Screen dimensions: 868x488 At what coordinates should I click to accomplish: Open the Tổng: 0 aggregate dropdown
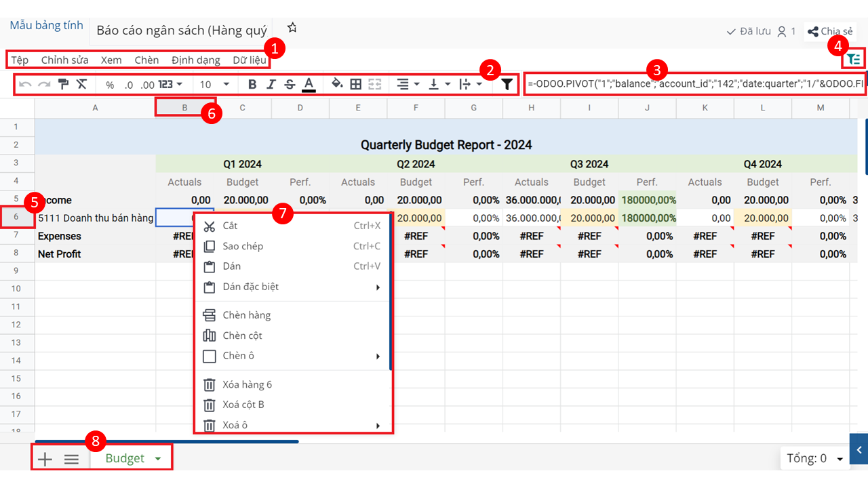pos(815,459)
